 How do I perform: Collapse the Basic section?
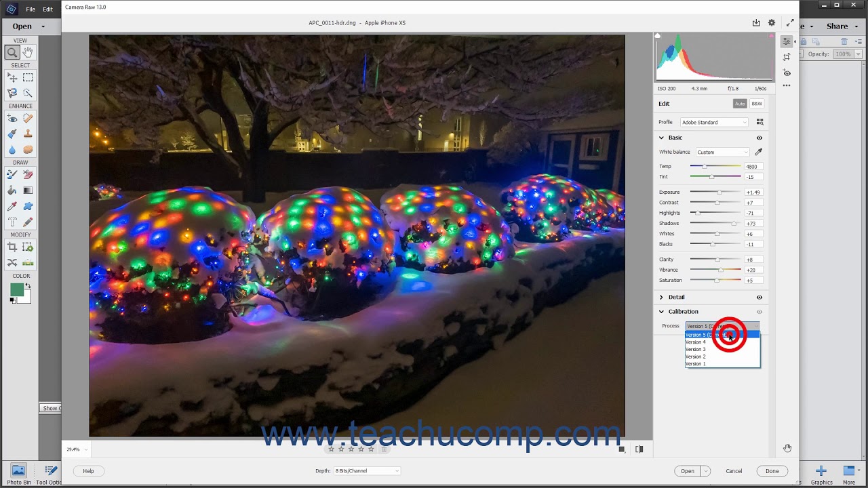pos(661,138)
